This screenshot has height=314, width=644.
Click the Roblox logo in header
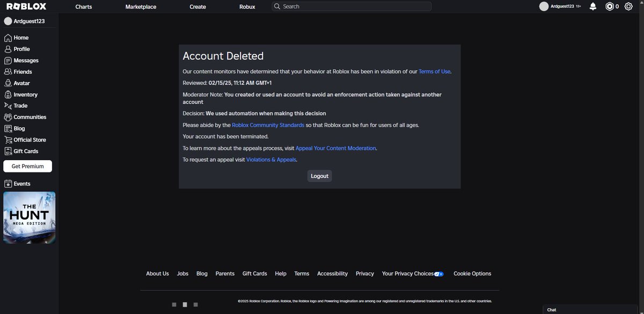26,6
